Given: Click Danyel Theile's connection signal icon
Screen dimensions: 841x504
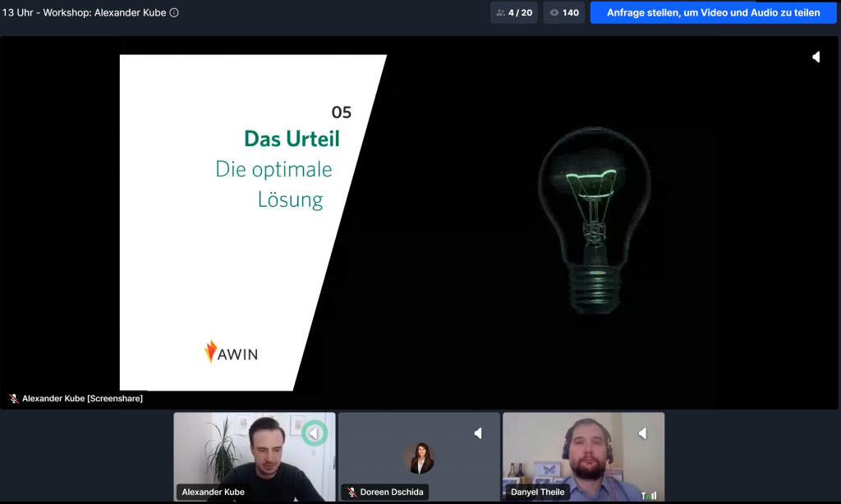Looking at the screenshot, I should click(649, 496).
